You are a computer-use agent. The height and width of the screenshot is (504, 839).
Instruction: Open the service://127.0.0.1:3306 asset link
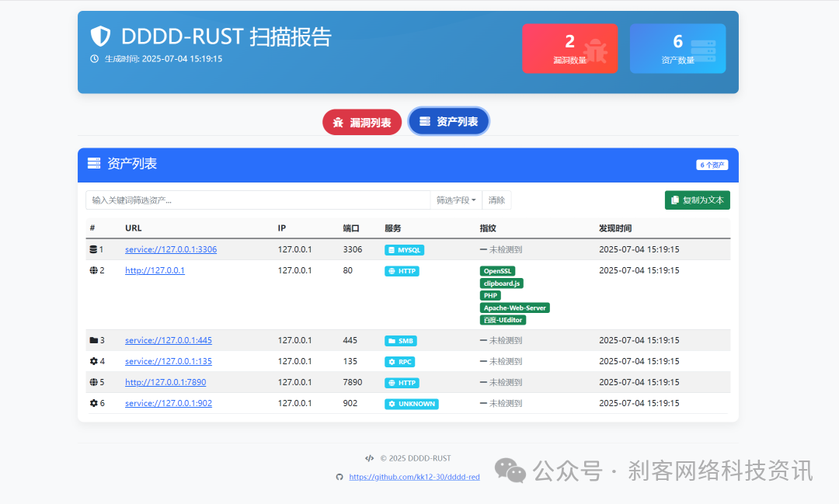[170, 249]
